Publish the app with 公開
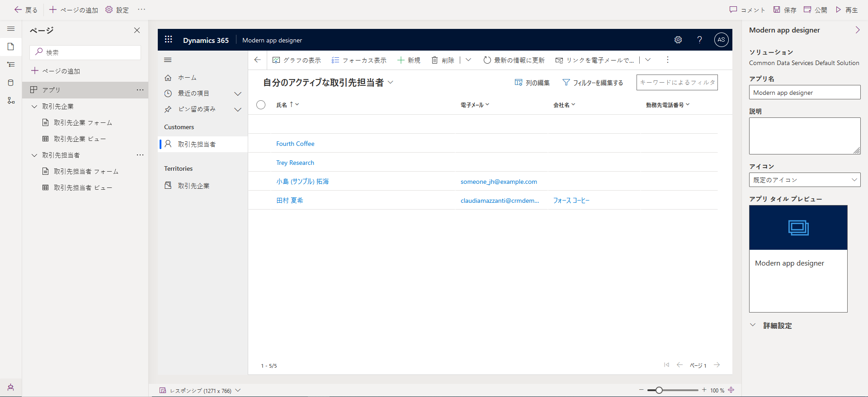This screenshot has height=397, width=868. pos(816,9)
